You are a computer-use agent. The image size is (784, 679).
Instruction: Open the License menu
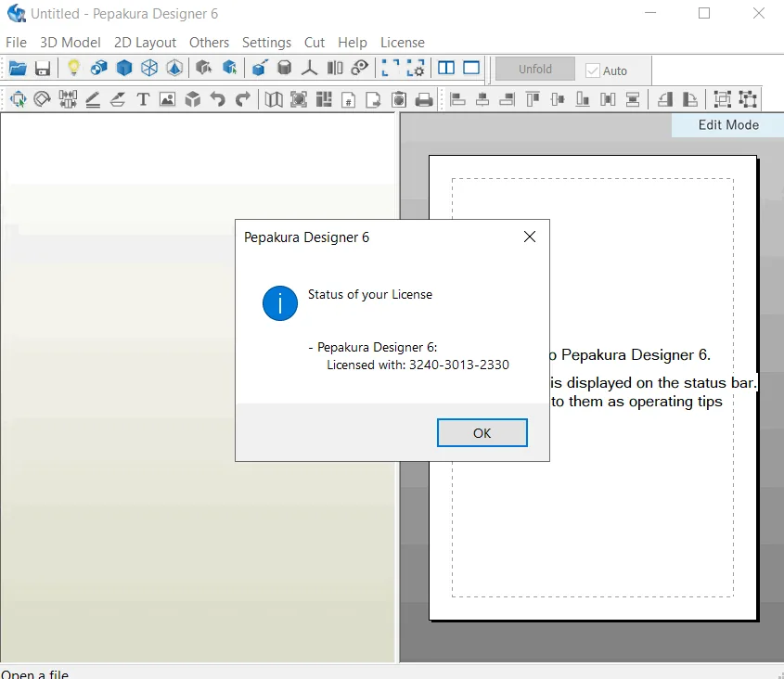click(x=403, y=43)
